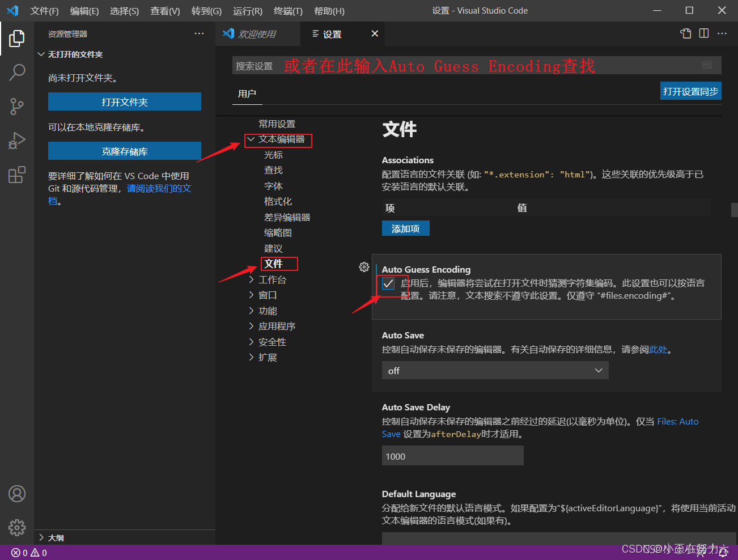Select 常用设置 in settings tree
This screenshot has width=738, height=560.
point(277,124)
